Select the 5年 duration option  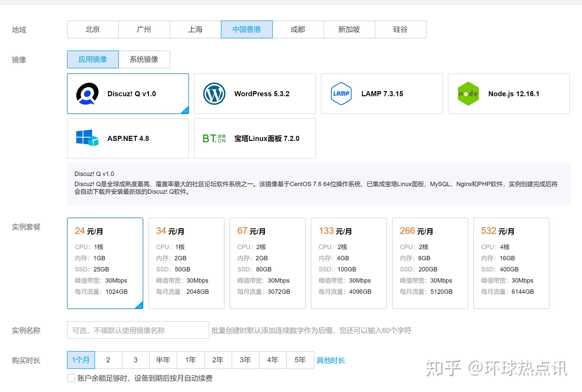pyautogui.click(x=300, y=360)
